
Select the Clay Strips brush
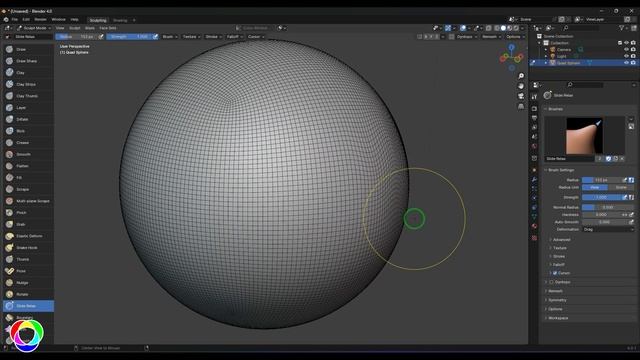point(28,84)
